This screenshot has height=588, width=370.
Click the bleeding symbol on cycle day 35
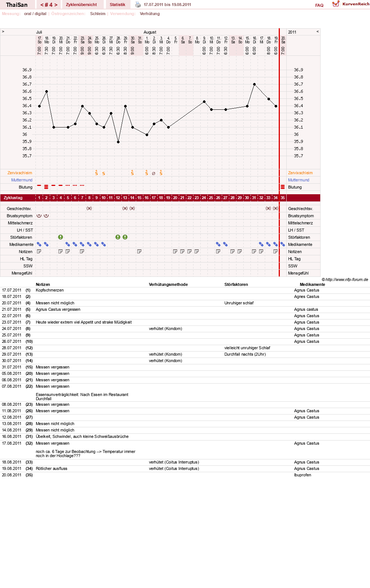tap(283, 187)
